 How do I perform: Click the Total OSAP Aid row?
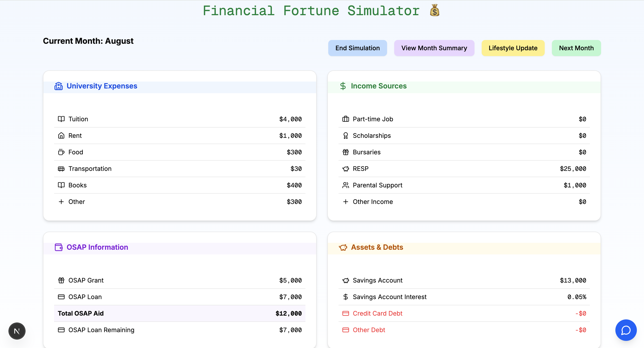tap(180, 313)
